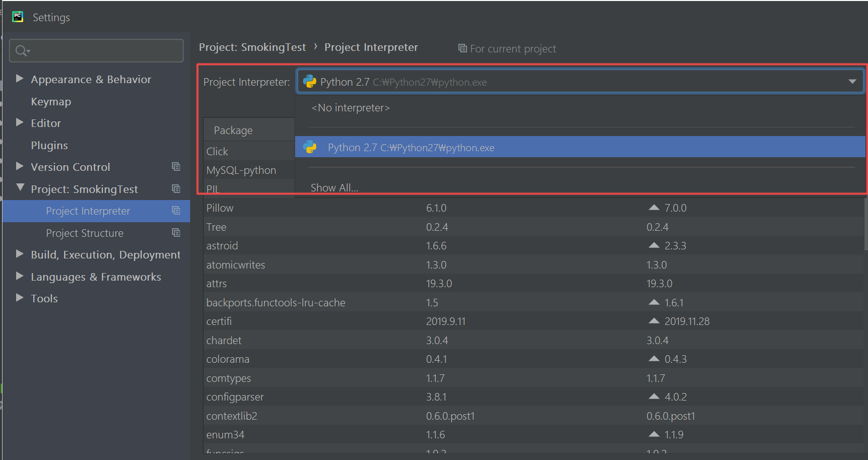868x460 pixels.
Task: Click the 'For current project' icon
Action: (x=462, y=48)
